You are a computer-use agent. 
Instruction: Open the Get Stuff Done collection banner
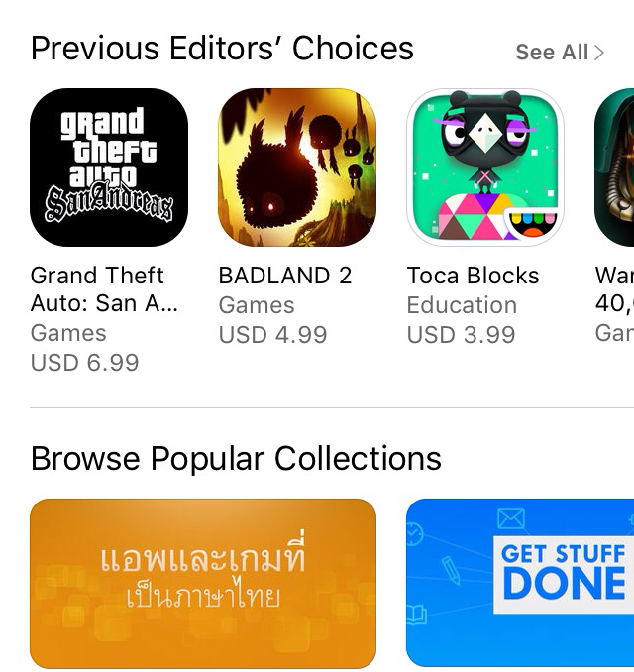pyautogui.click(x=520, y=583)
